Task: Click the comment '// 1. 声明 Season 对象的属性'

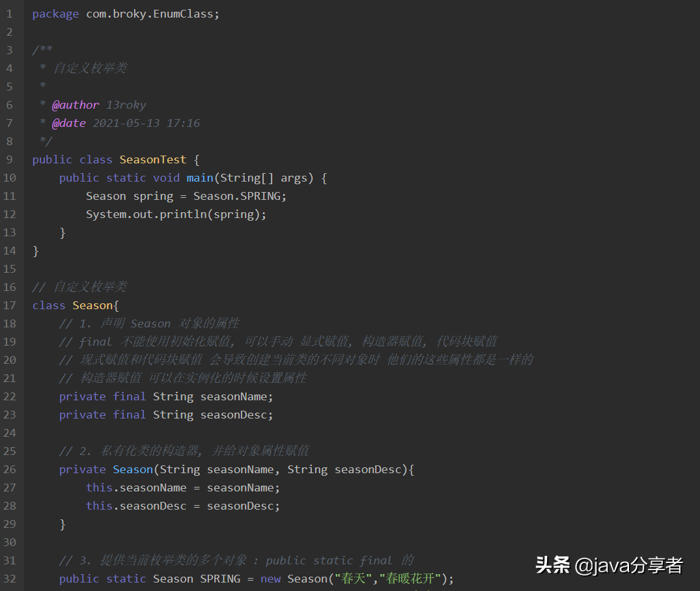Action: (x=149, y=323)
